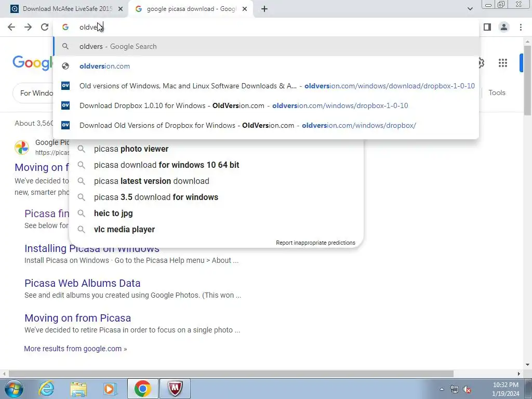This screenshot has width=532, height=399.
Task: Click the scroll right arrow on horizontal scrollbar
Action: [519, 374]
